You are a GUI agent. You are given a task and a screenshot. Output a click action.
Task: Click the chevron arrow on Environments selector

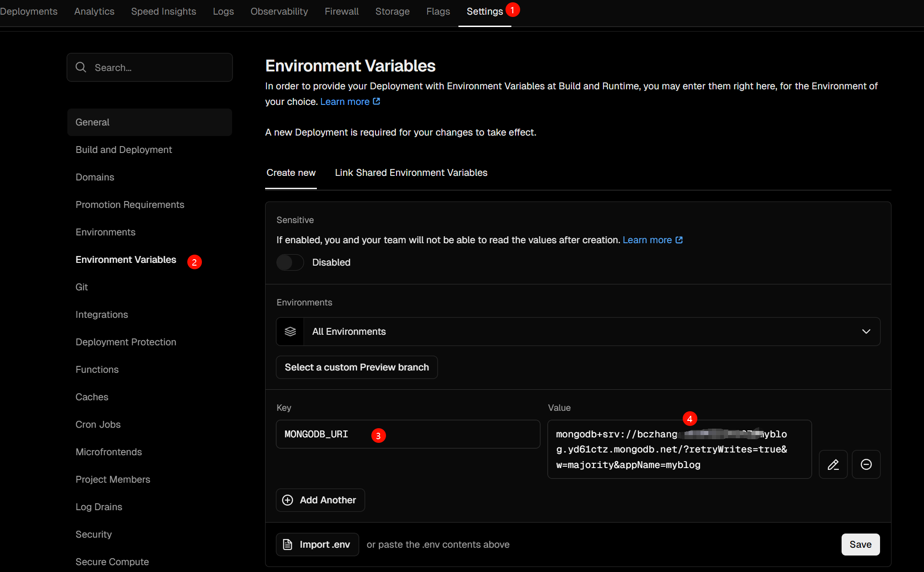pos(866,332)
